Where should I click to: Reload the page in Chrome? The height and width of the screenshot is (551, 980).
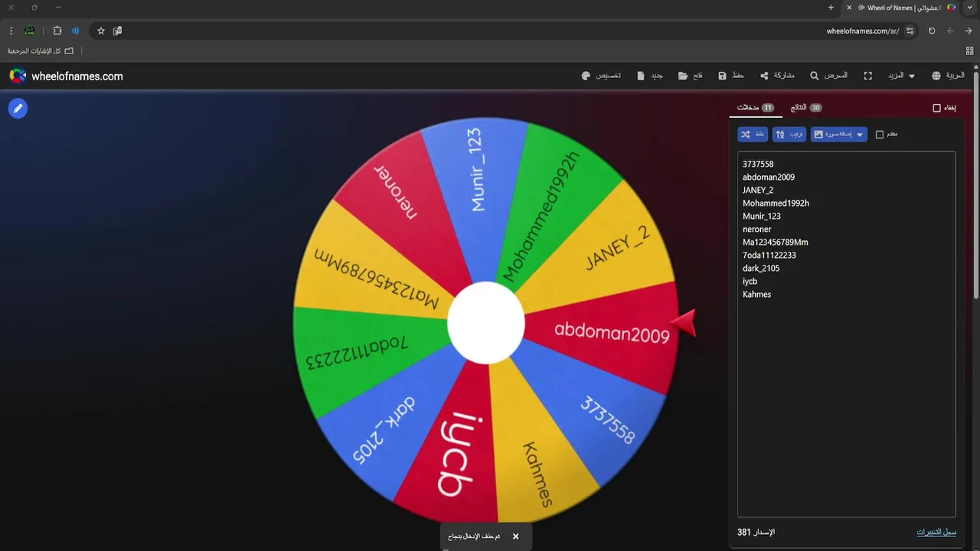[932, 31]
